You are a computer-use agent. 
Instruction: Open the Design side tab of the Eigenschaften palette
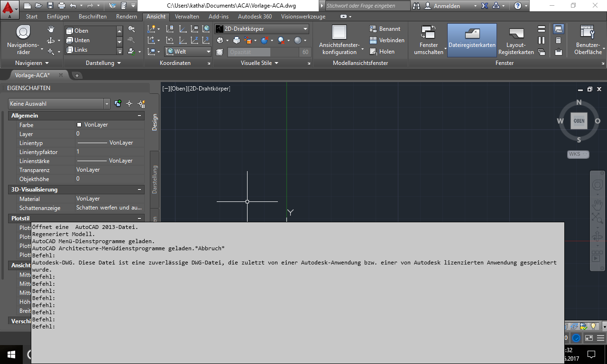pos(155,122)
